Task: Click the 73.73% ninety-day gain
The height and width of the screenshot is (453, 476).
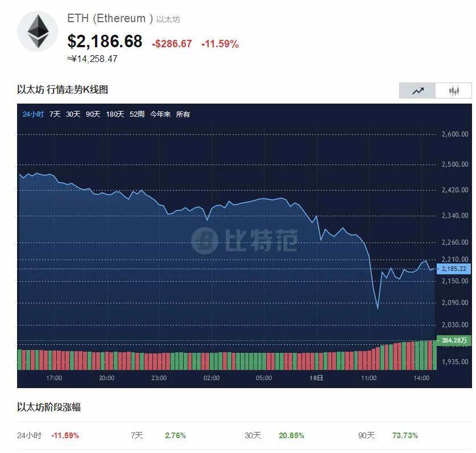Action: pyautogui.click(x=403, y=434)
